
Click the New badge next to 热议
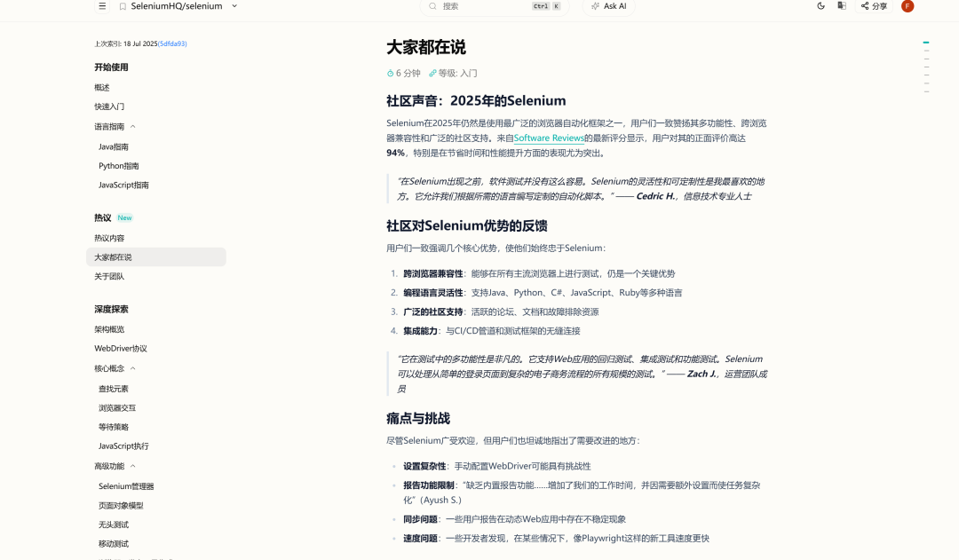[125, 217]
